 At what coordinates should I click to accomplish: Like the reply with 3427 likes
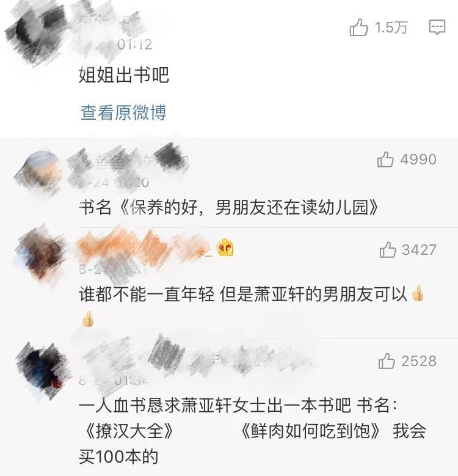(388, 250)
